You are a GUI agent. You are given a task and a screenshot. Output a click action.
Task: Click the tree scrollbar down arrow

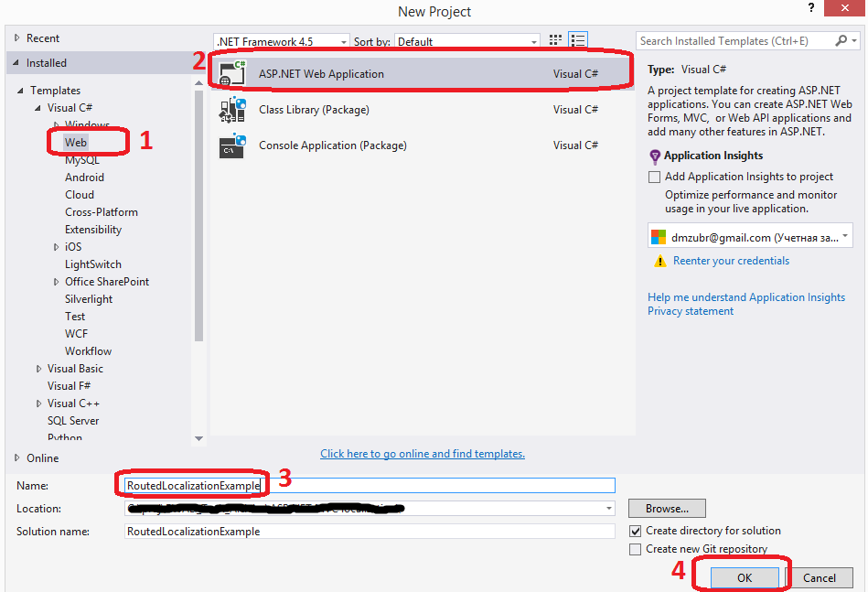pos(198,438)
